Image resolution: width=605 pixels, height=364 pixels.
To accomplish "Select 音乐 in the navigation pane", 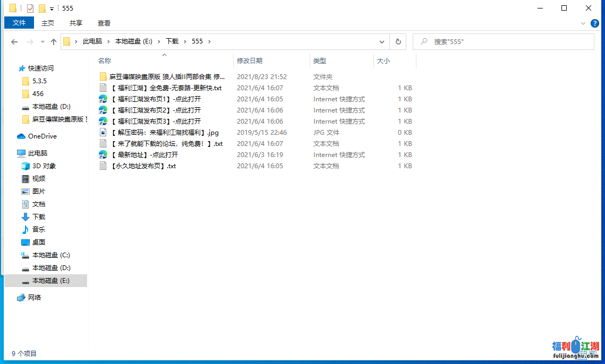I will [x=39, y=230].
